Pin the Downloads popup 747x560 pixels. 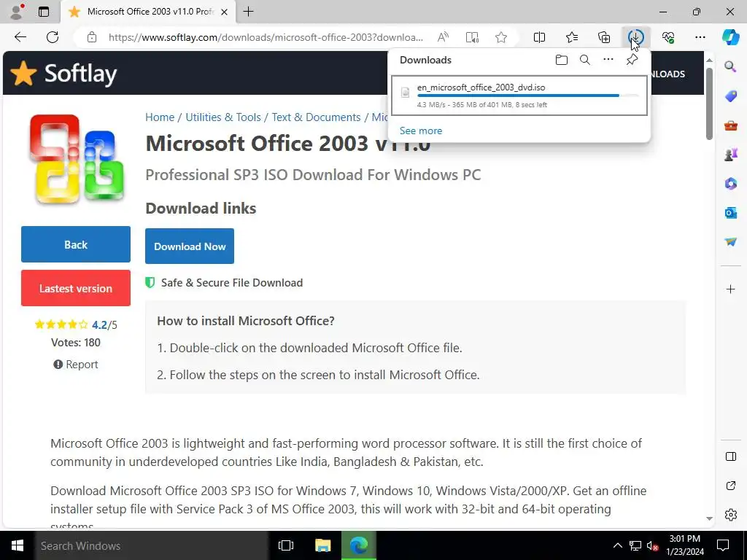632,60
